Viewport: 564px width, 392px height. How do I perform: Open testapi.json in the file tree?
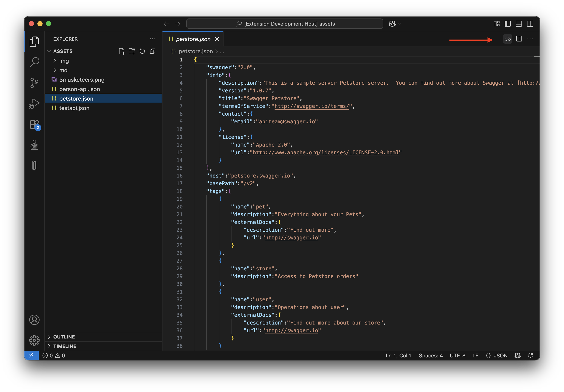tap(74, 108)
